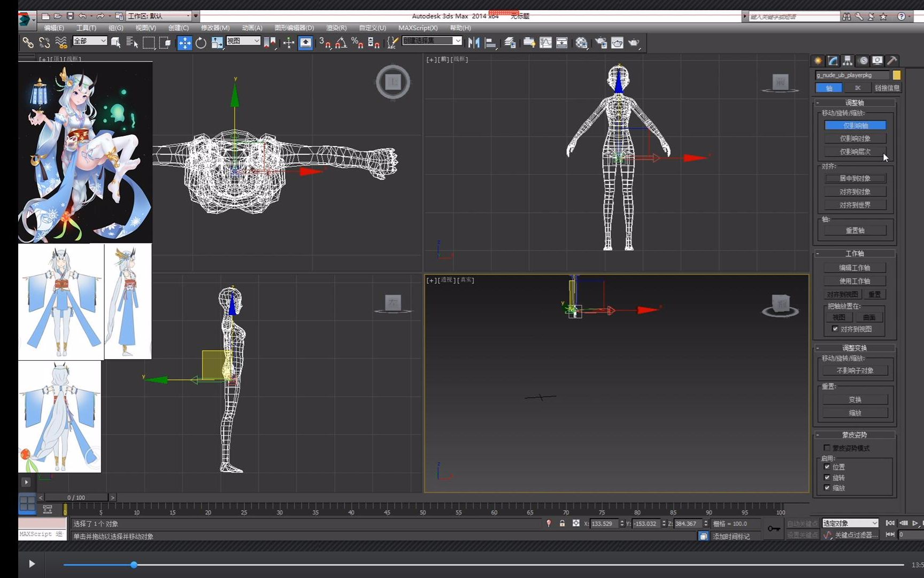Toggle the Scale checkbox under Skin Pose

[x=827, y=488]
